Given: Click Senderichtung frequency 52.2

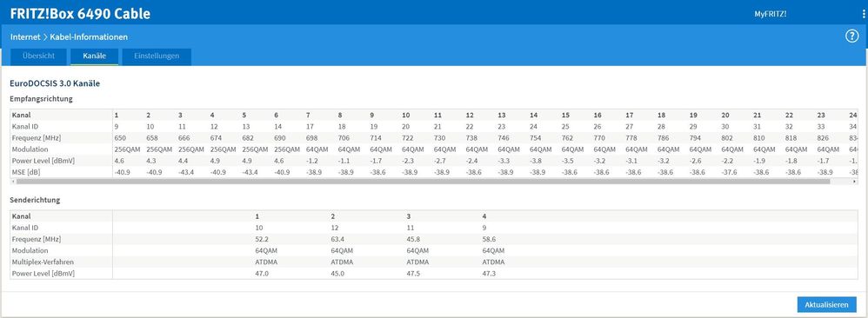Looking at the screenshot, I should coord(262,239).
